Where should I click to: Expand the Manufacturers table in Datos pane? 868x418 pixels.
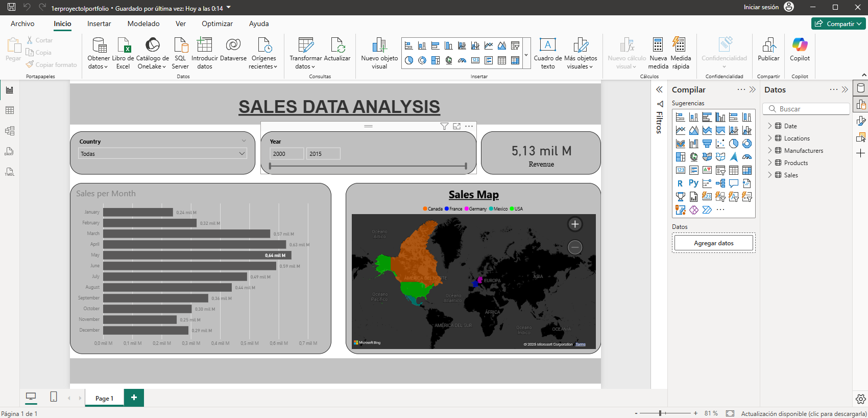pyautogui.click(x=770, y=150)
